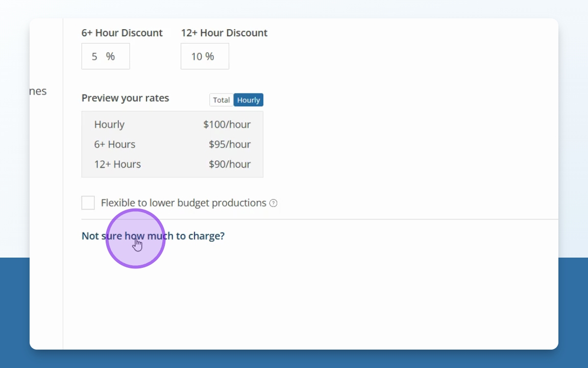This screenshot has height=368, width=588.
Task: Enable Flexible to lower budget productions checkbox
Action: [88, 203]
